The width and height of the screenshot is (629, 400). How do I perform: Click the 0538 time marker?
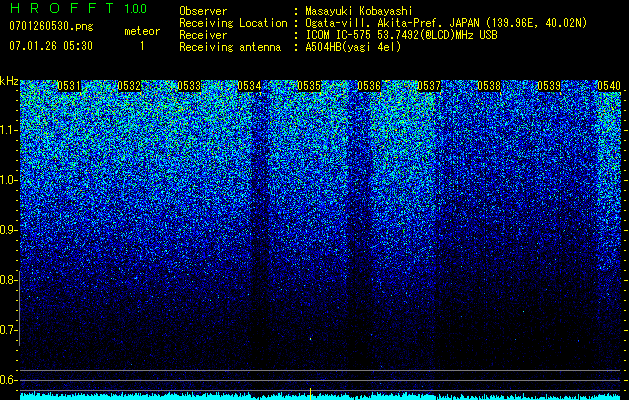(x=489, y=86)
